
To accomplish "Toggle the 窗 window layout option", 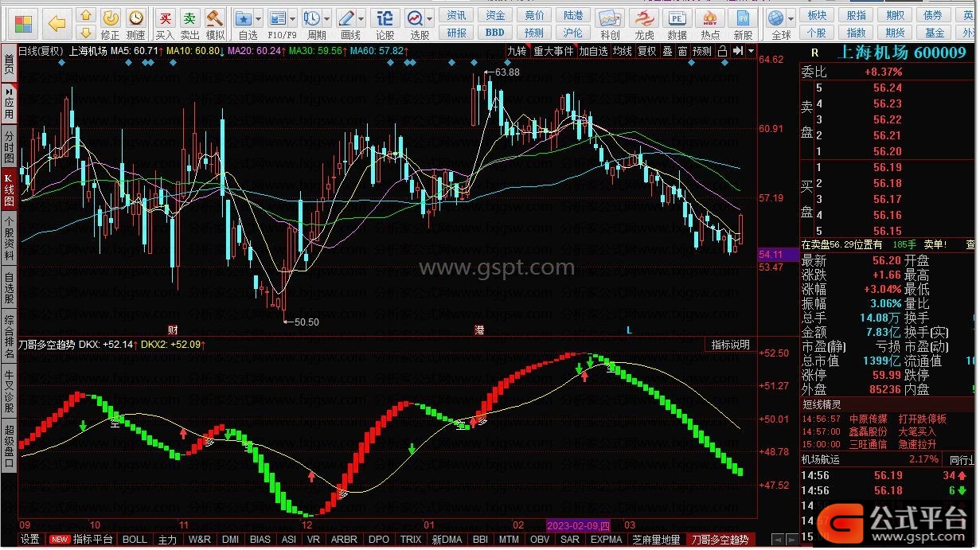I will 682,51.
